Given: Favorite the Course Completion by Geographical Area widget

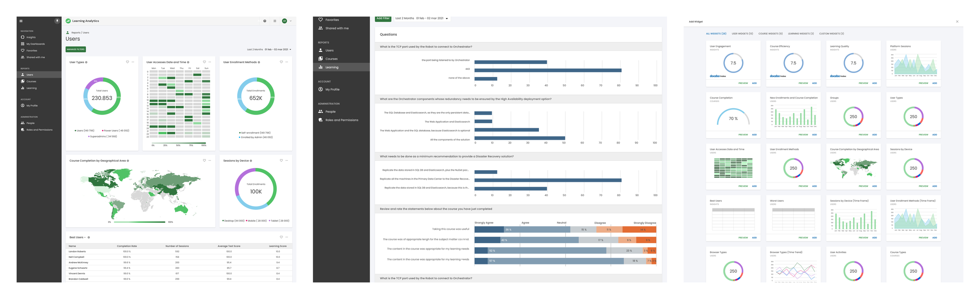Looking at the screenshot, I should click(x=204, y=160).
